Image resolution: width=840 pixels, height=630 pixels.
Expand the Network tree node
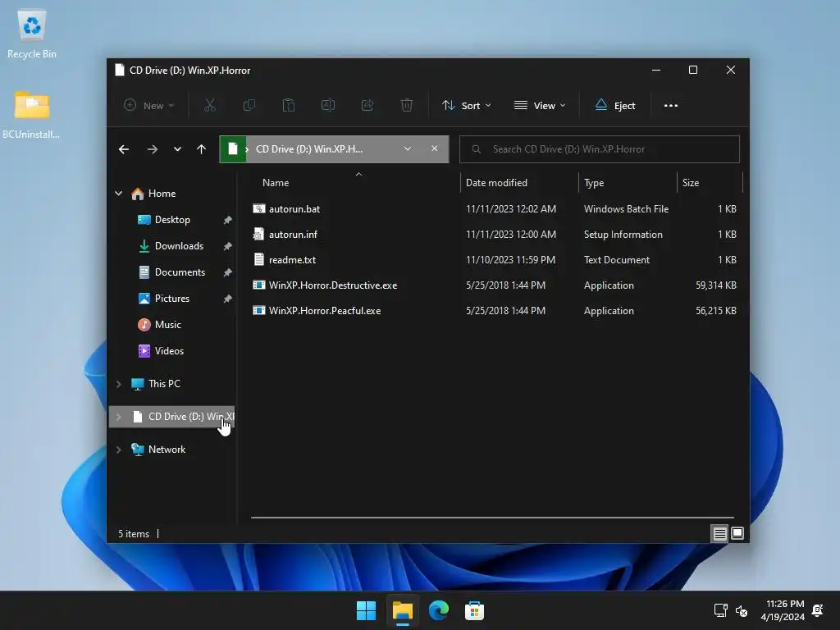coord(118,450)
